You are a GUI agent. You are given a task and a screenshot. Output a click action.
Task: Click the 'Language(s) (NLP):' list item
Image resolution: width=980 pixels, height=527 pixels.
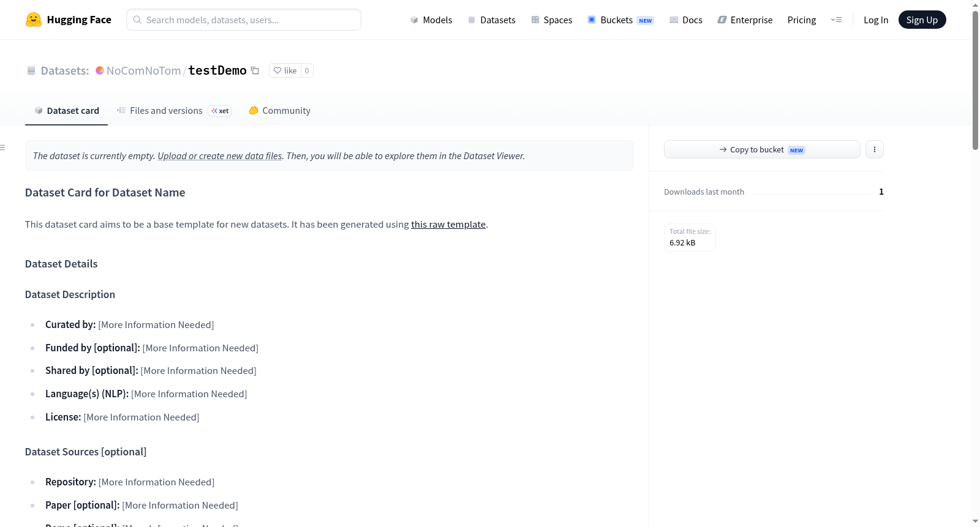click(146, 394)
